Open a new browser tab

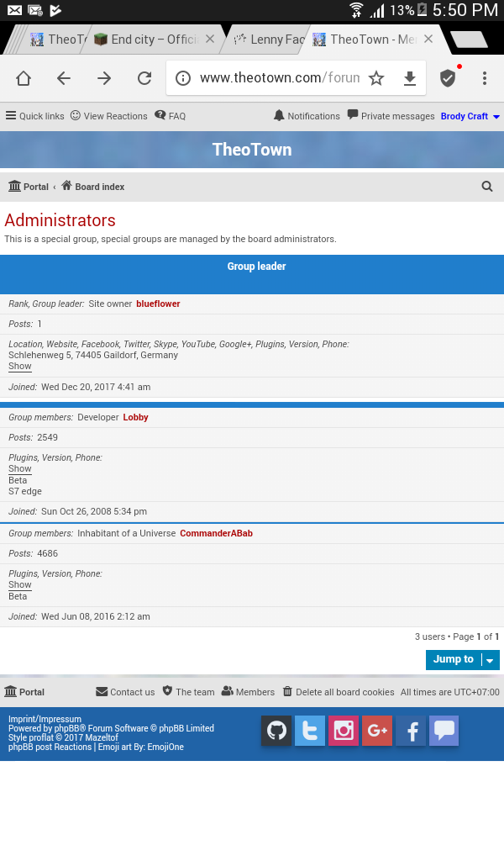click(469, 40)
